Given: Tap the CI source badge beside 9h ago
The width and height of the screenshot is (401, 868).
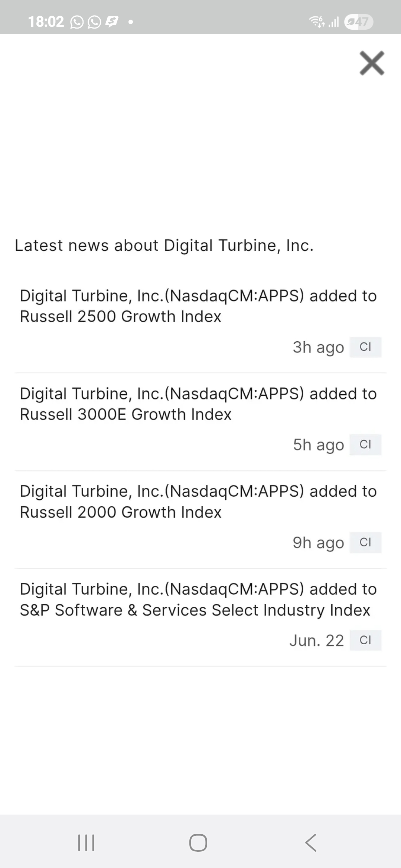Looking at the screenshot, I should tap(365, 543).
